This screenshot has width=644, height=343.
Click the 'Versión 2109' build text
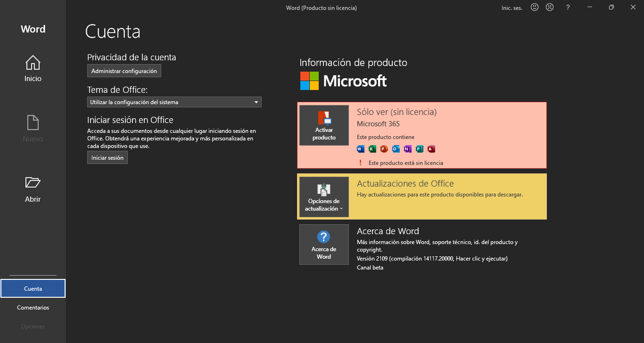(x=432, y=259)
